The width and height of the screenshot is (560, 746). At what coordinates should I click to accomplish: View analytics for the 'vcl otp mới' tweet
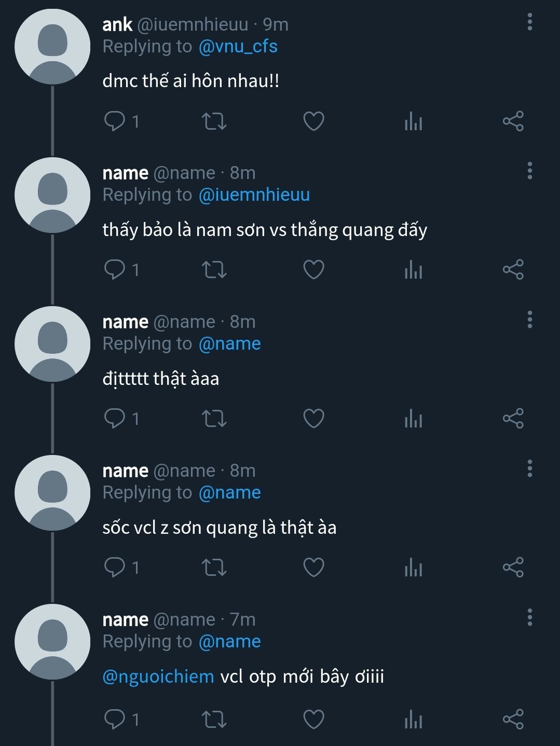(x=413, y=720)
